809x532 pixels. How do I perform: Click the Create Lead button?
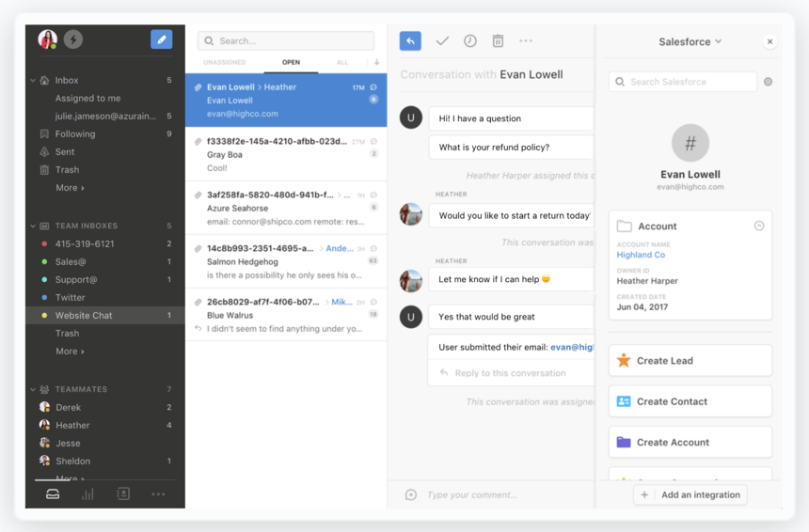click(x=690, y=360)
